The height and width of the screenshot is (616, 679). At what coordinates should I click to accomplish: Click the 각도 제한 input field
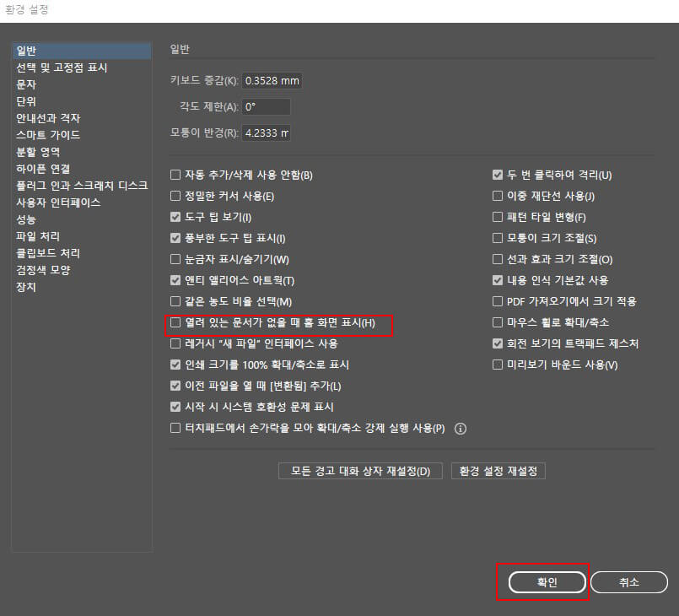coord(266,106)
